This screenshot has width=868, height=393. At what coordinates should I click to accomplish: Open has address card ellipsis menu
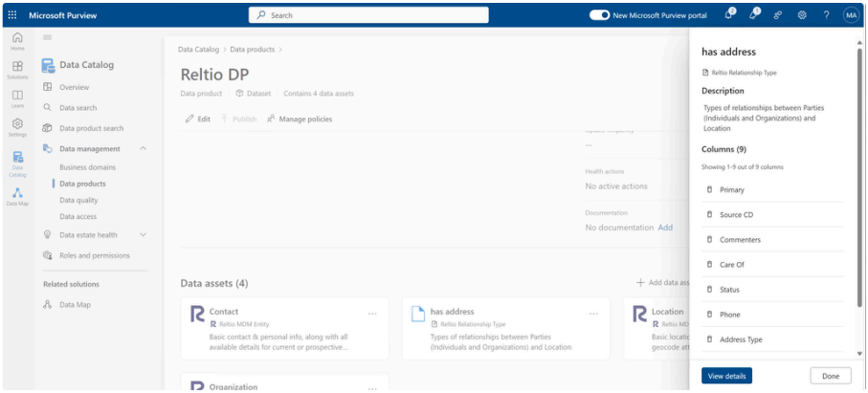593,314
